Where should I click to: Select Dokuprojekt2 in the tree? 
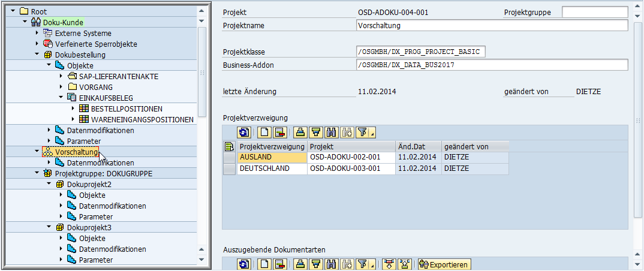click(89, 184)
